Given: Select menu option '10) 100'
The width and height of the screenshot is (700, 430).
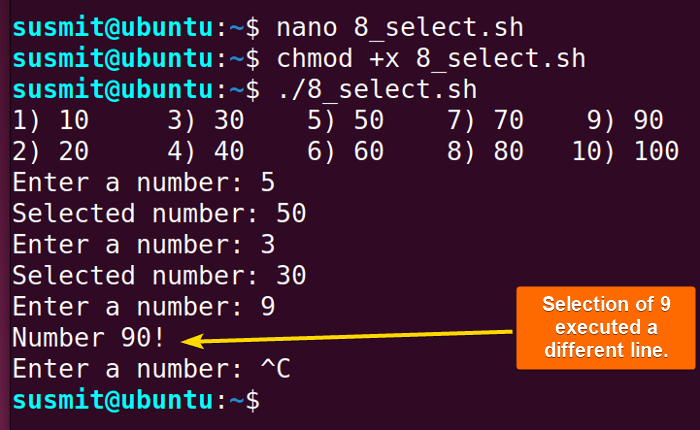Looking at the screenshot, I should (x=625, y=151).
